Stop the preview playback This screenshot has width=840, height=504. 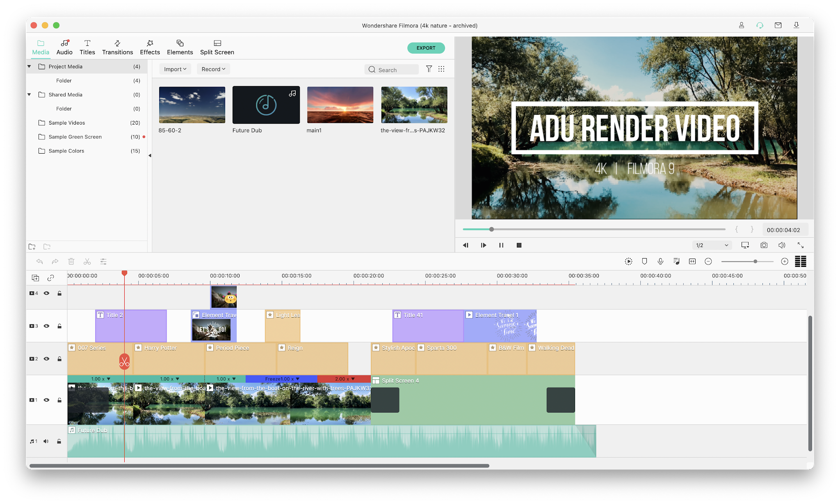tap(519, 245)
